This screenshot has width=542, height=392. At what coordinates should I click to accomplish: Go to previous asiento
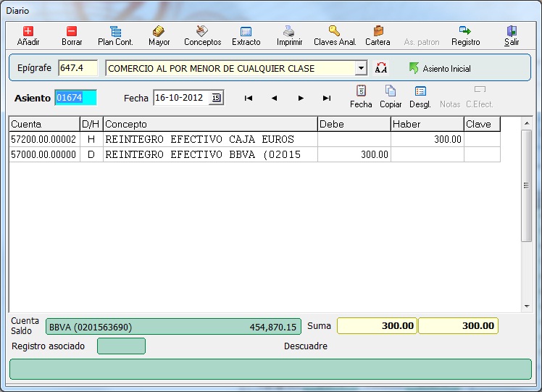(275, 98)
